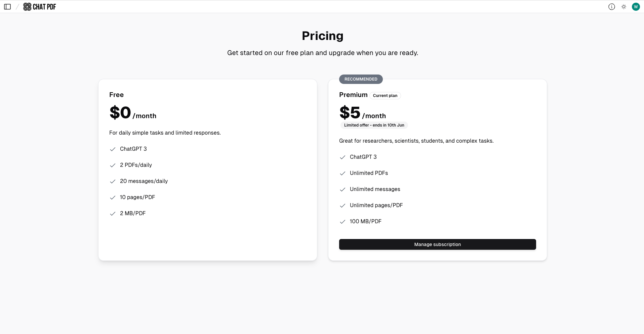Image resolution: width=644 pixels, height=334 pixels.
Task: Click the limited offer ends 10th Jun label
Action: click(x=374, y=125)
